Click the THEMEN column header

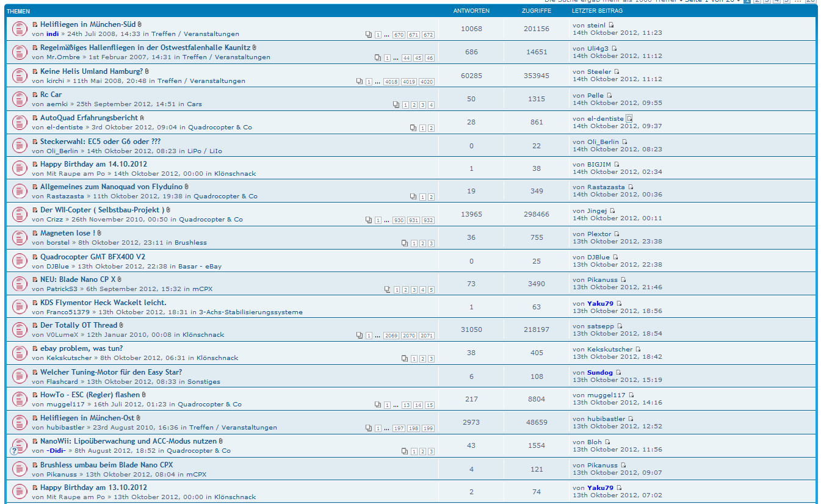tap(18, 11)
